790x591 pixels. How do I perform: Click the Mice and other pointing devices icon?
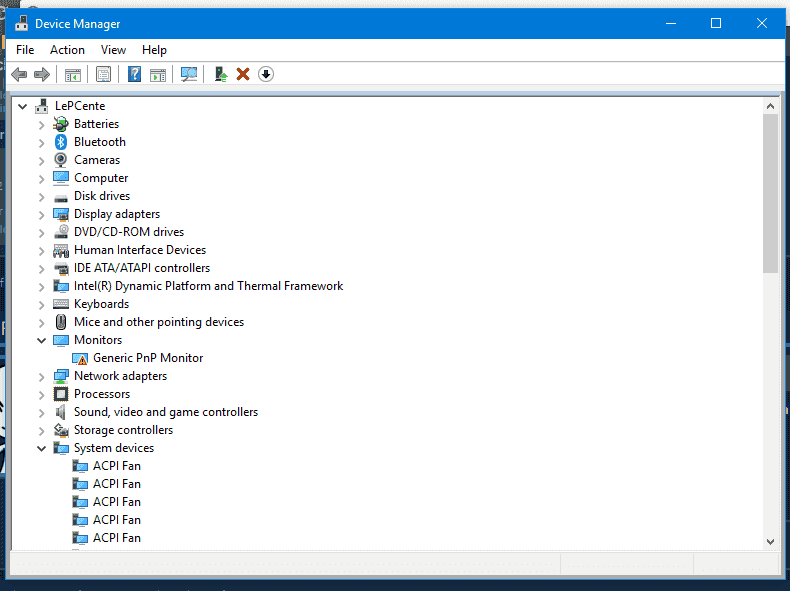(x=61, y=322)
